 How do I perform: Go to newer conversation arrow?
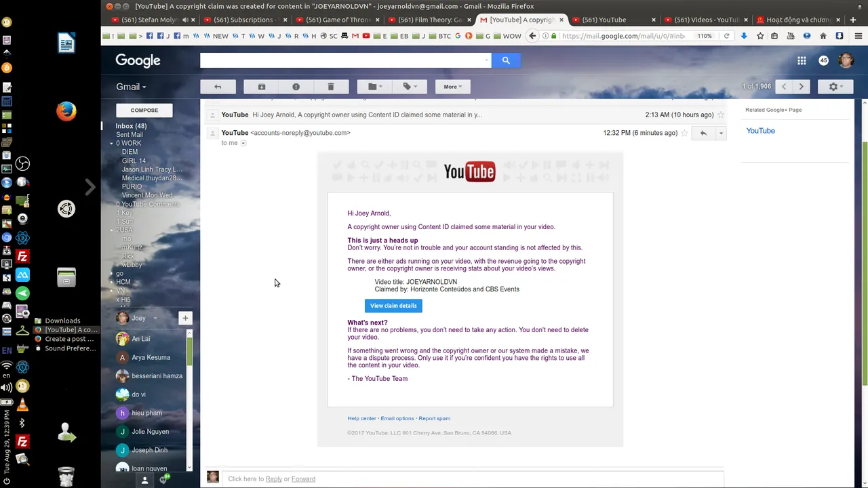click(x=785, y=87)
